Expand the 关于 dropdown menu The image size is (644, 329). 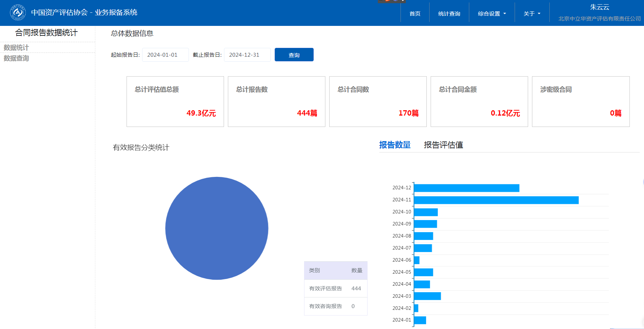point(532,13)
